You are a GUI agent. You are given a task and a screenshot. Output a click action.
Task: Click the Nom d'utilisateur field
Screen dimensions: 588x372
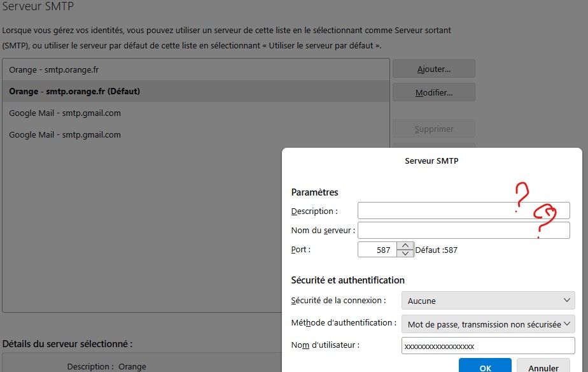(487, 345)
